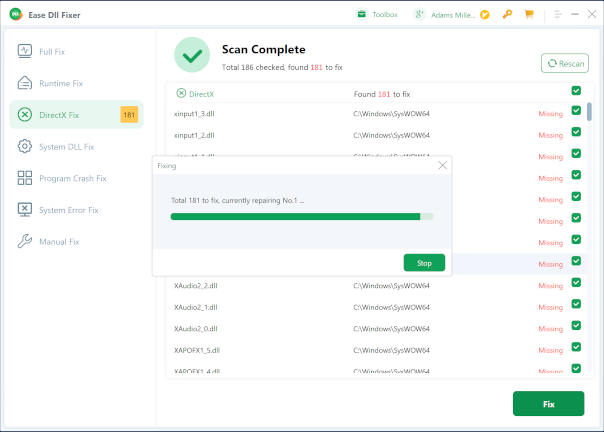Viewport: 604px width, 432px height.
Task: Uncheck the checkbox for xinput1_3.dll
Action: pos(576,113)
